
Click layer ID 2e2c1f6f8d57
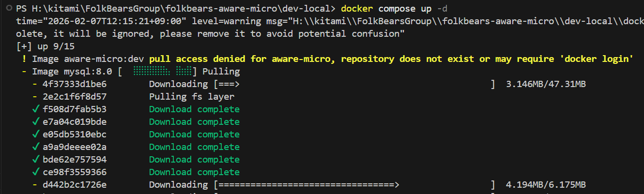click(75, 97)
